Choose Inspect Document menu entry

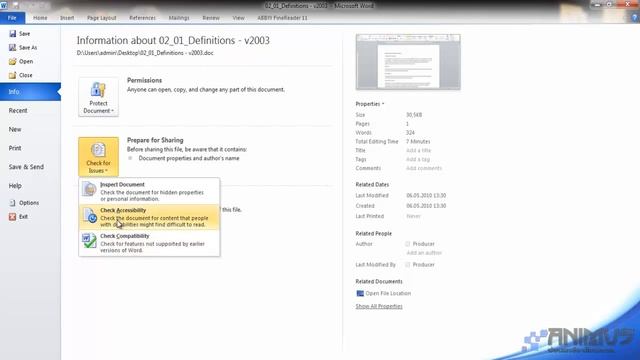pos(149,191)
